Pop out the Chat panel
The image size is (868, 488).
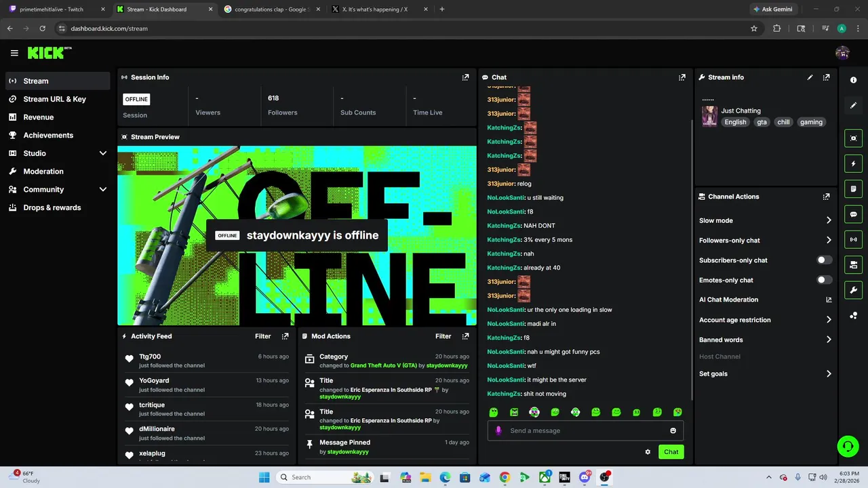(x=682, y=77)
